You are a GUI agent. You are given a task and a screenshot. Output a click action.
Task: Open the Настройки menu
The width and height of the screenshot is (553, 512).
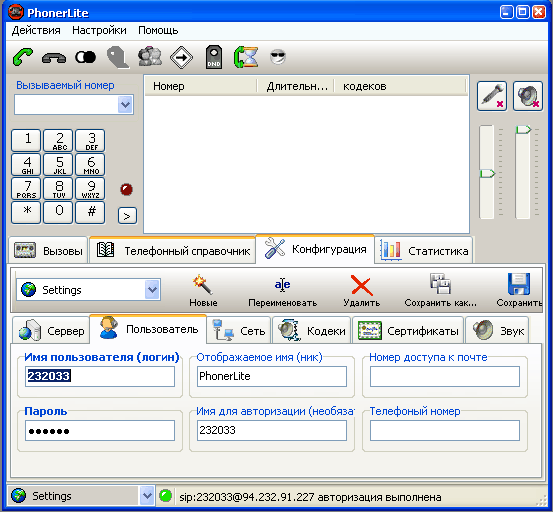click(99, 30)
